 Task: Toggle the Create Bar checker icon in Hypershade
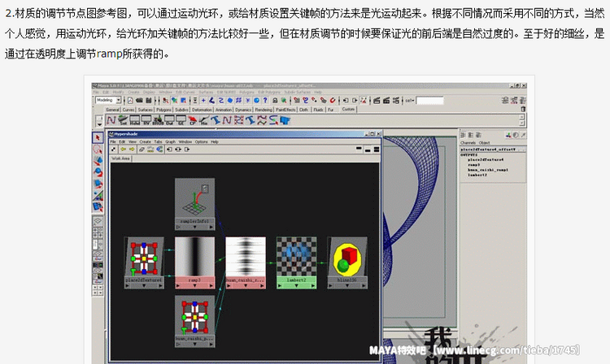click(114, 149)
